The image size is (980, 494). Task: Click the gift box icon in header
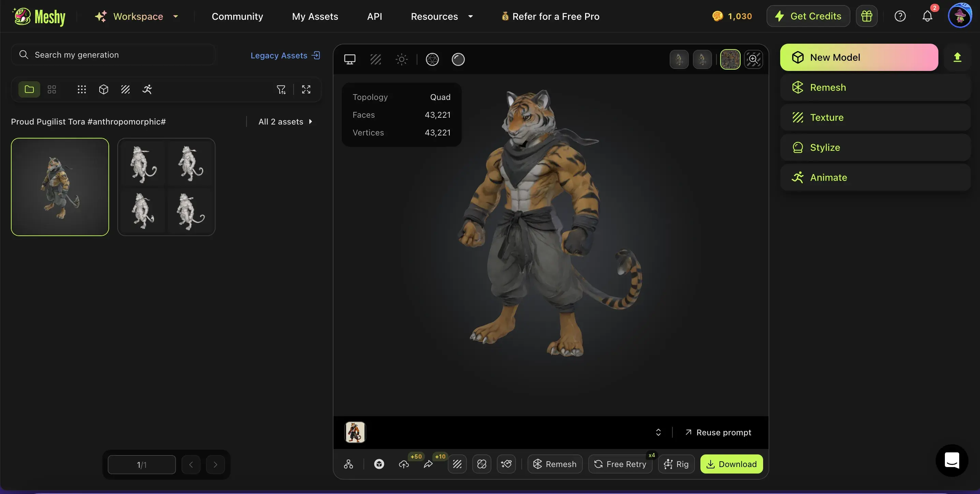pos(866,16)
